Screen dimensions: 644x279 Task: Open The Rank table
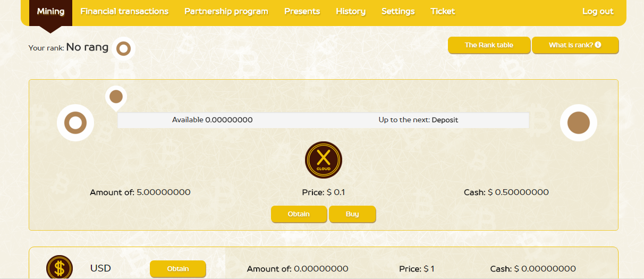coord(489,45)
